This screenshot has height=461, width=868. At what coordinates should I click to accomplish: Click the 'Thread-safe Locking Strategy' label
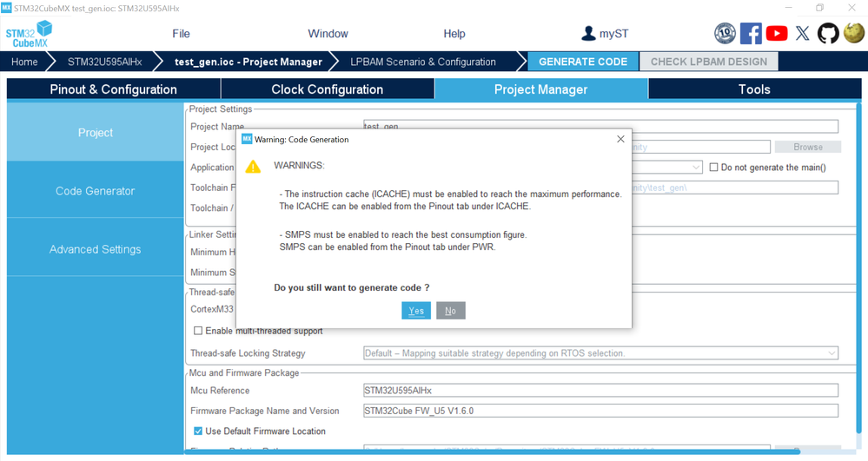(248, 353)
